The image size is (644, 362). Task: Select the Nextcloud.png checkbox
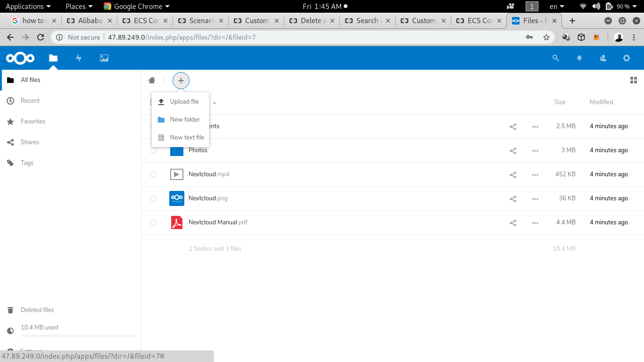point(153,198)
